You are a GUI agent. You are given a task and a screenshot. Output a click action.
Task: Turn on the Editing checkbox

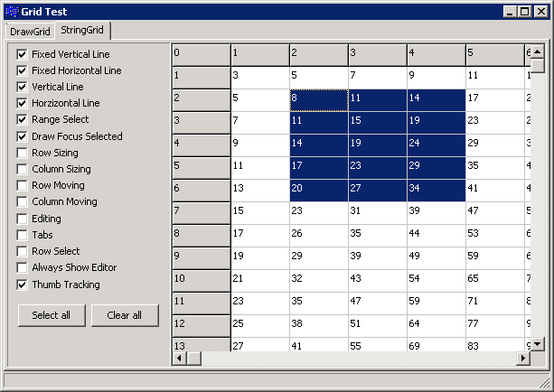tap(22, 219)
